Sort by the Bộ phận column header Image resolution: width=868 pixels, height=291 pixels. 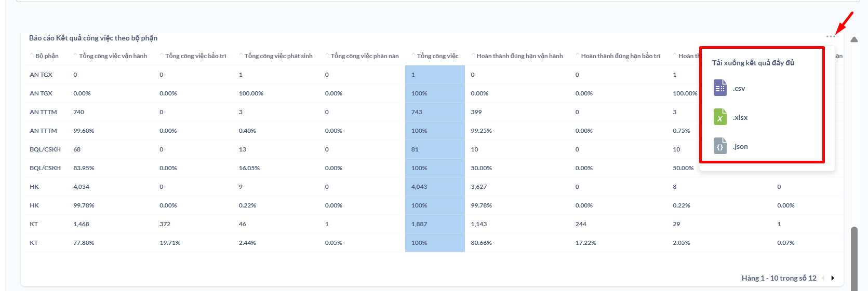coord(47,56)
